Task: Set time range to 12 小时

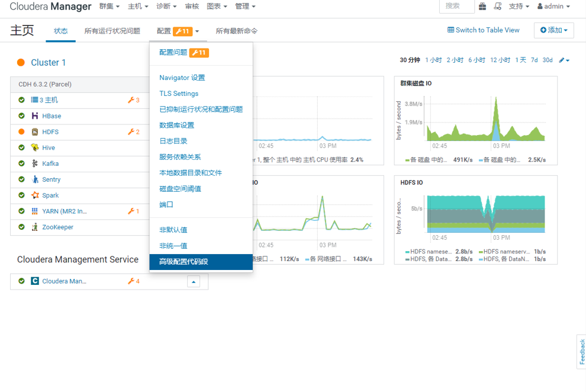Action: pyautogui.click(x=500, y=60)
